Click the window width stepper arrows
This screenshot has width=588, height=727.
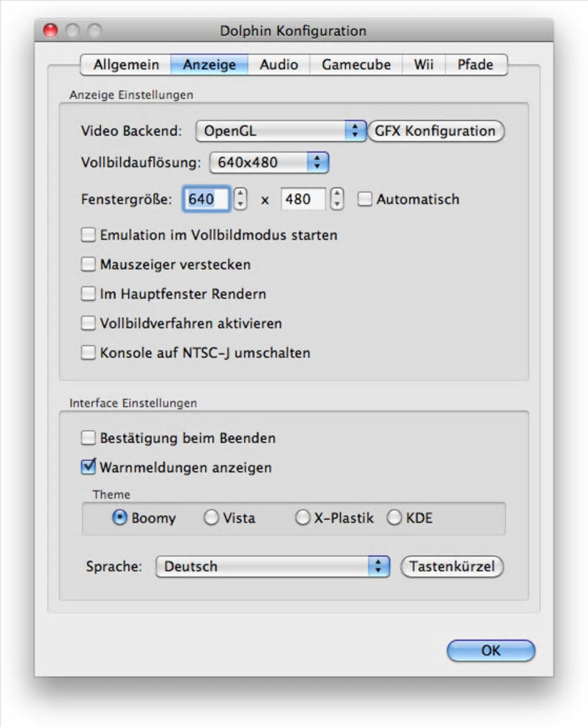[x=240, y=199]
